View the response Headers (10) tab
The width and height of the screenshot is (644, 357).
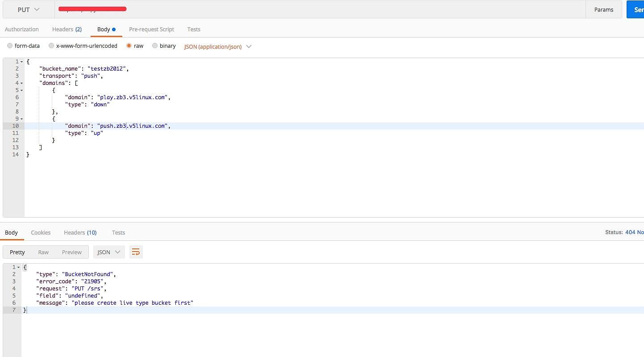tap(80, 232)
